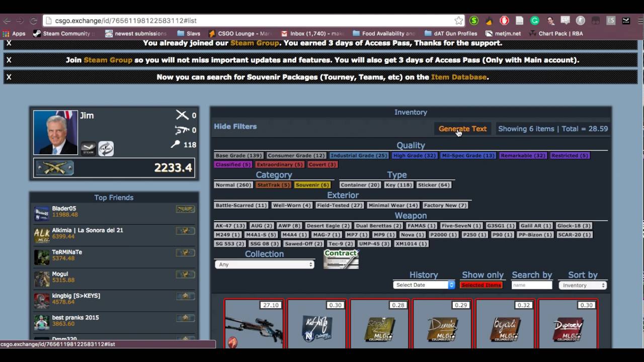Viewport: 644px width, 362px height.
Task: Filter by Sticker (64) type
Action: tap(434, 185)
